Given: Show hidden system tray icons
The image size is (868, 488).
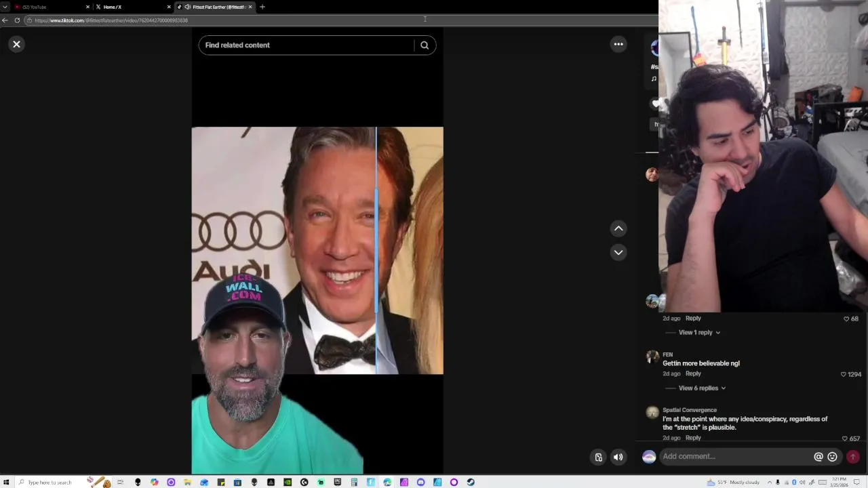Looking at the screenshot, I should [770, 482].
